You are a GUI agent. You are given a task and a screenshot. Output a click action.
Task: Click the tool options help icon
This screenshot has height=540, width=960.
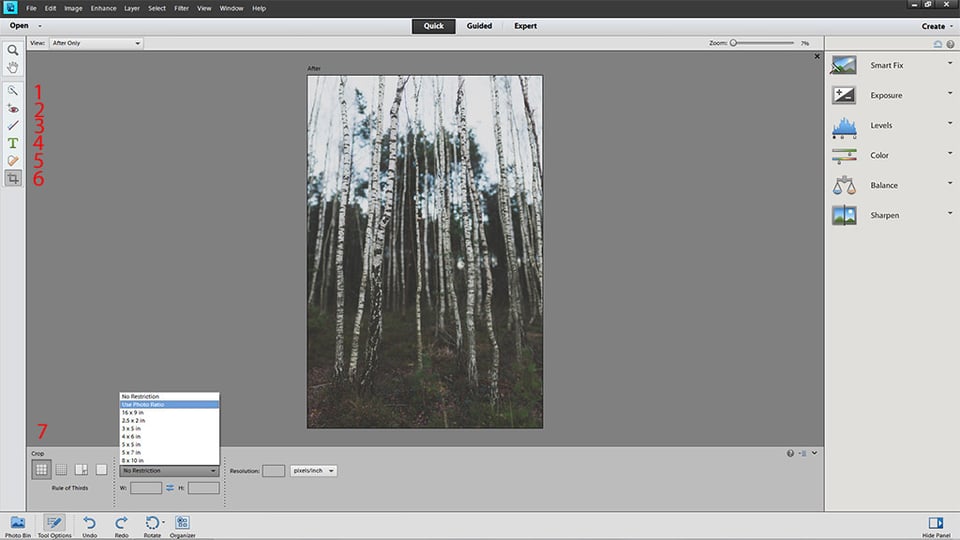click(790, 454)
